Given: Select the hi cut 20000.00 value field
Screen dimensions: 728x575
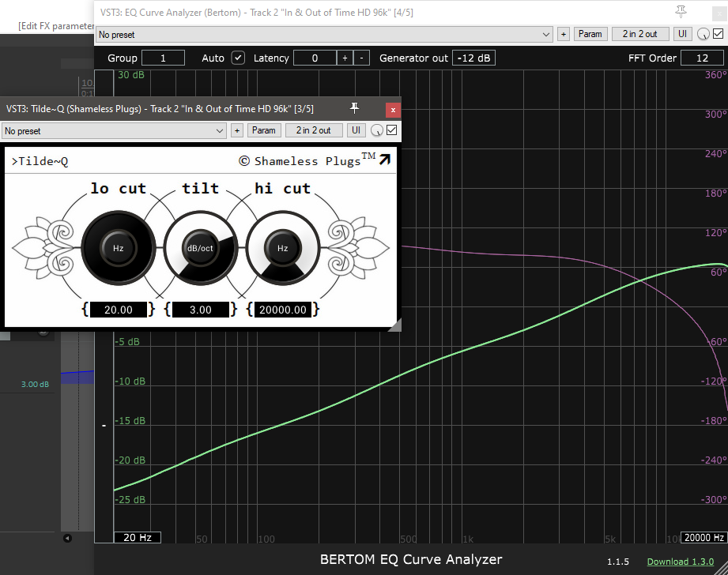Looking at the screenshot, I should tap(283, 310).
